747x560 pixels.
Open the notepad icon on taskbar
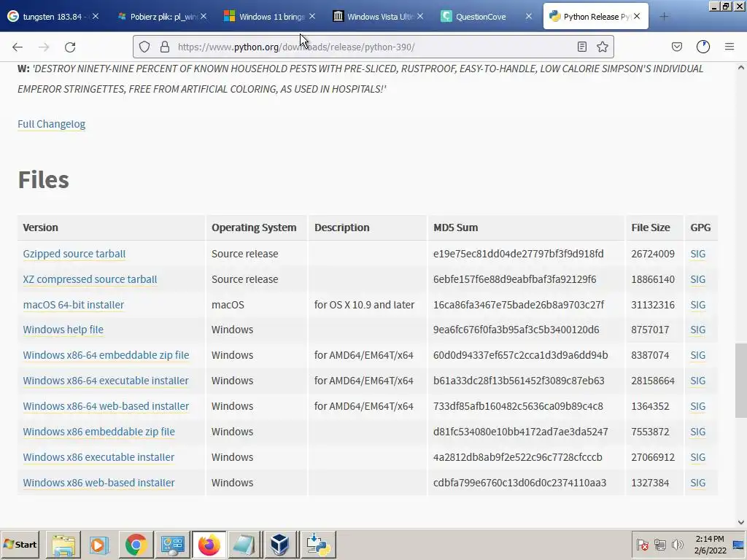point(244,545)
